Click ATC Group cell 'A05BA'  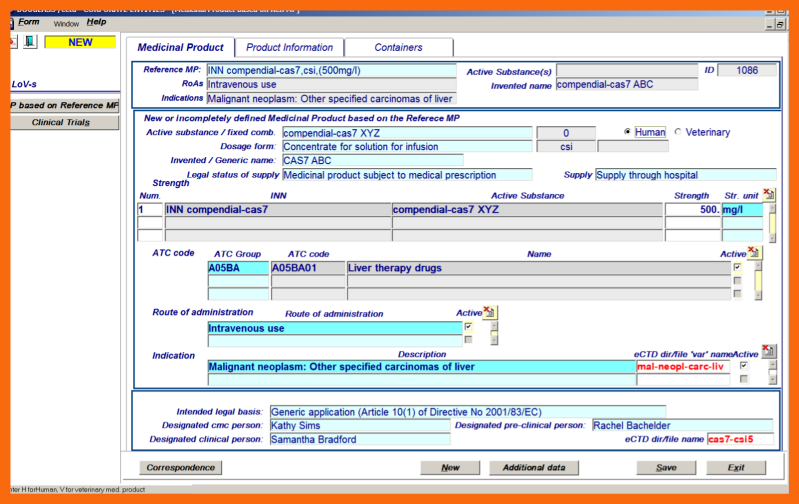click(x=238, y=268)
